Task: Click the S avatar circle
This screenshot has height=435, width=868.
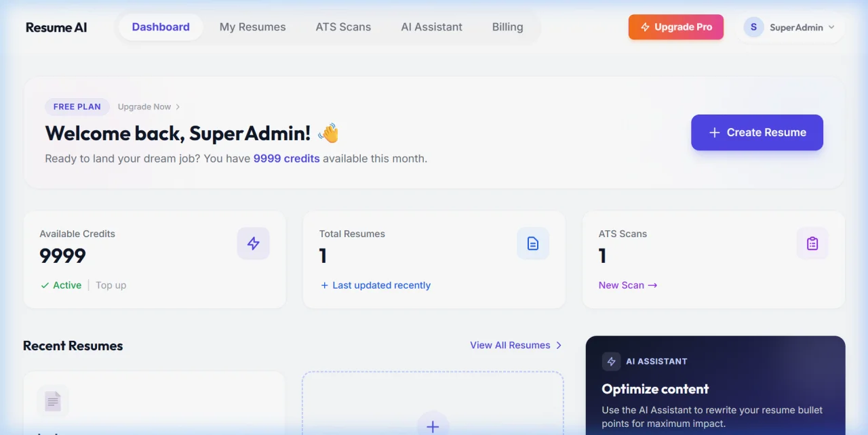Action: (x=753, y=27)
